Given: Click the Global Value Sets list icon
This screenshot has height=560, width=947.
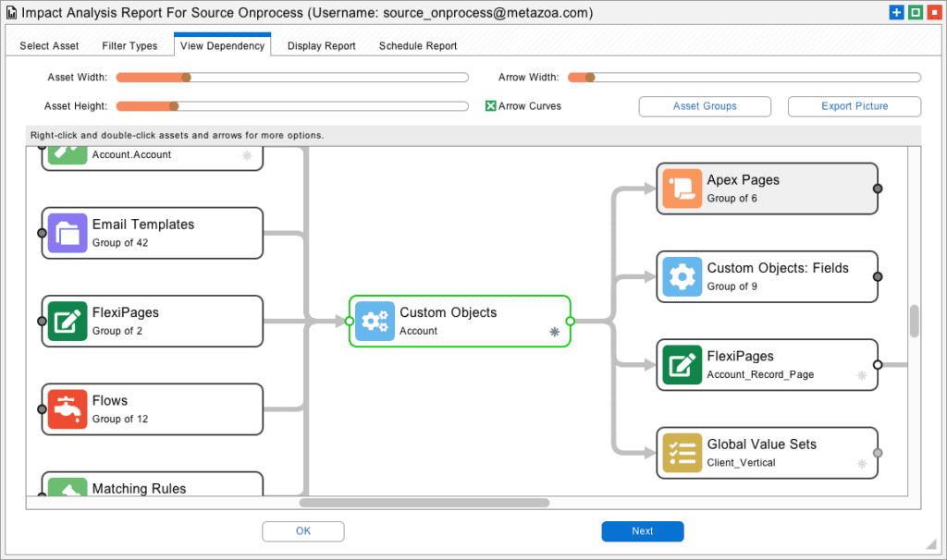Looking at the screenshot, I should 682,453.
